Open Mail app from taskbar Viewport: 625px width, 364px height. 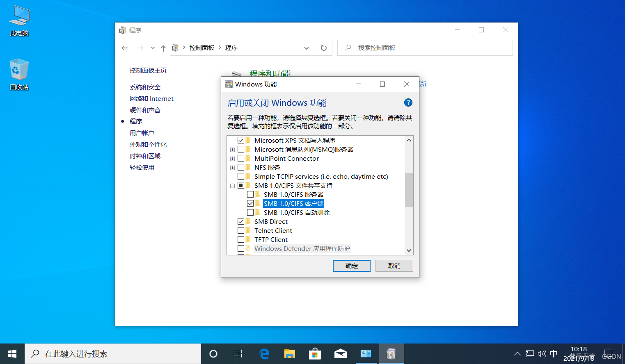pos(340,354)
